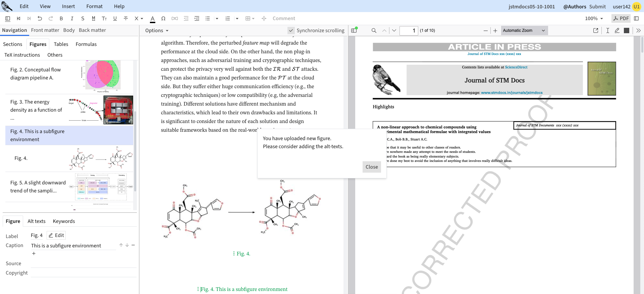Viewport: 644px width, 294px height.
Task: Toggle the PDF preview button
Action: 621,18
